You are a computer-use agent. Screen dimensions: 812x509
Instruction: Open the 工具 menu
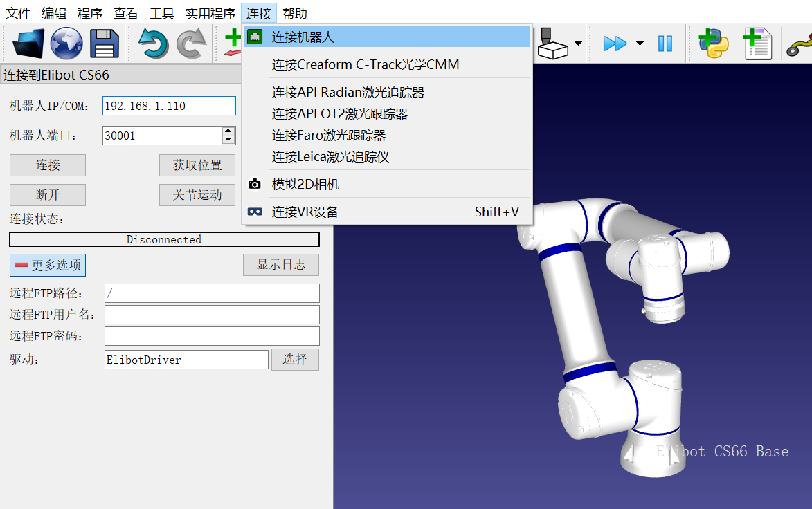click(x=161, y=13)
